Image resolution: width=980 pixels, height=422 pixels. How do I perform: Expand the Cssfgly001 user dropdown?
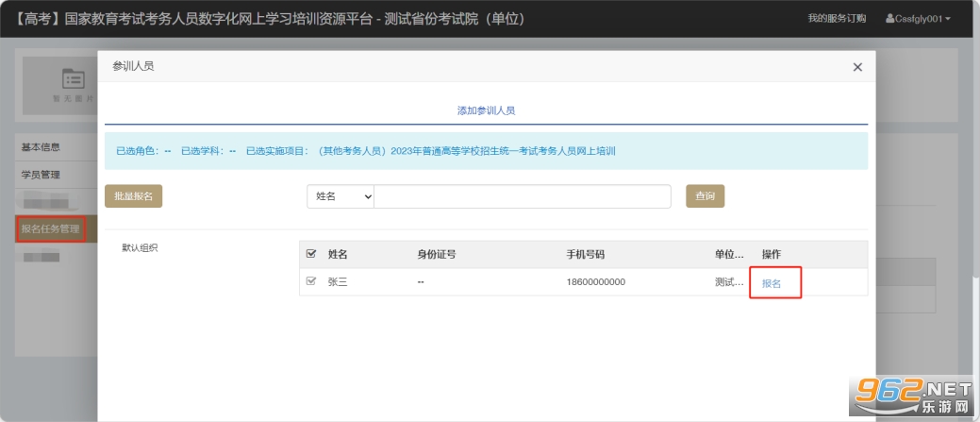[918, 19]
